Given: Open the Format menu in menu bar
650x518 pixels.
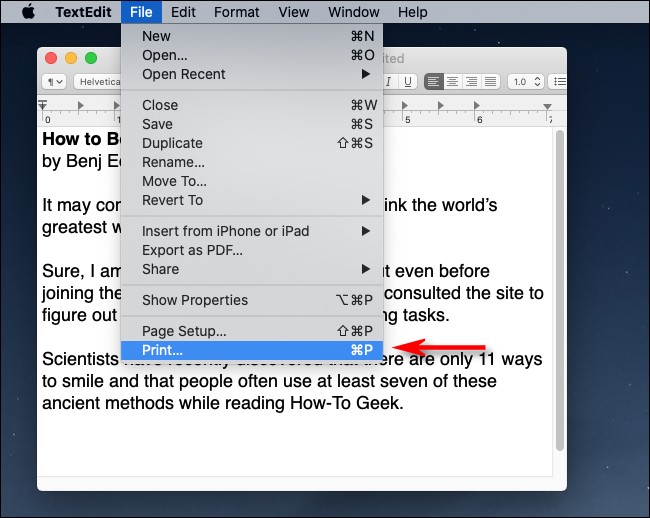Looking at the screenshot, I should point(236,12).
